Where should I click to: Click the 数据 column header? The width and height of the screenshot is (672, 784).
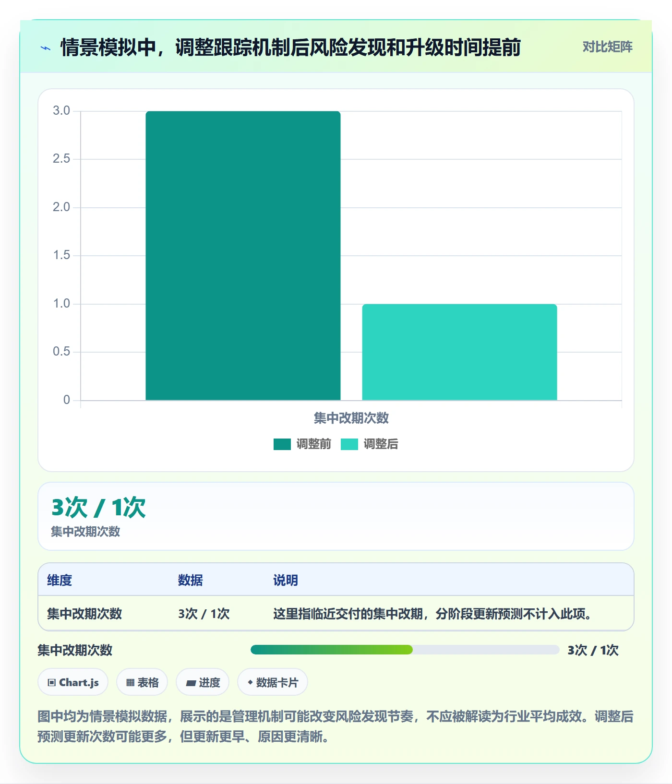pos(191,581)
